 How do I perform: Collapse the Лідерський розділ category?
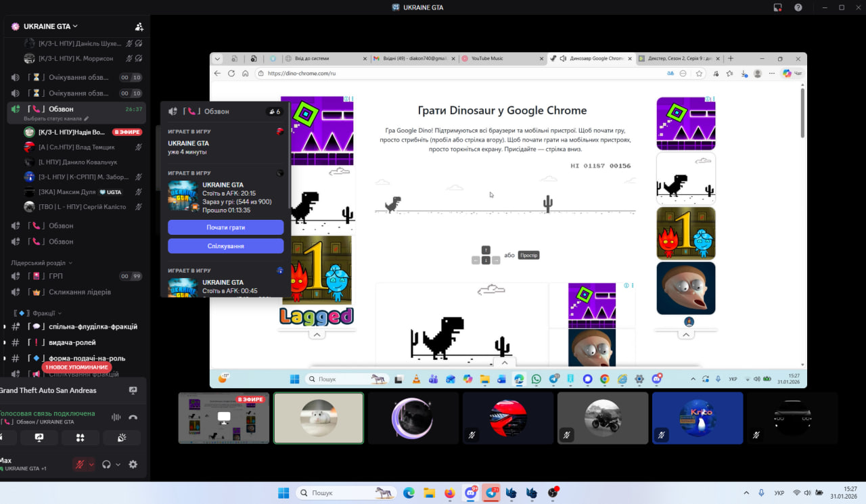click(41, 262)
